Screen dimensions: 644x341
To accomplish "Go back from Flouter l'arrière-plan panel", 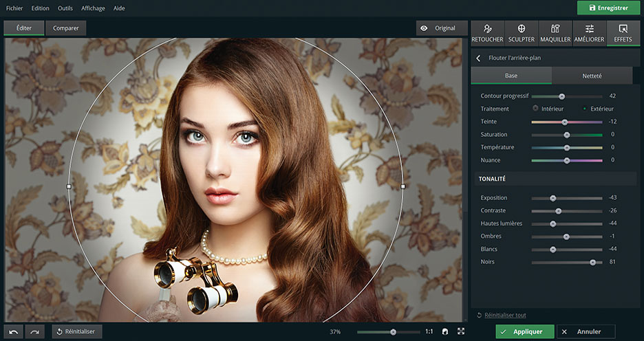I will tap(479, 58).
